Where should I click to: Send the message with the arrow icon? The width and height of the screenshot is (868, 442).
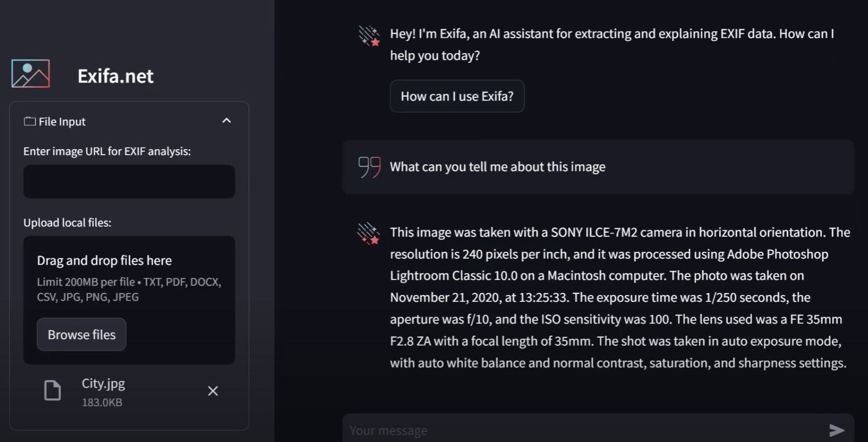point(836,430)
